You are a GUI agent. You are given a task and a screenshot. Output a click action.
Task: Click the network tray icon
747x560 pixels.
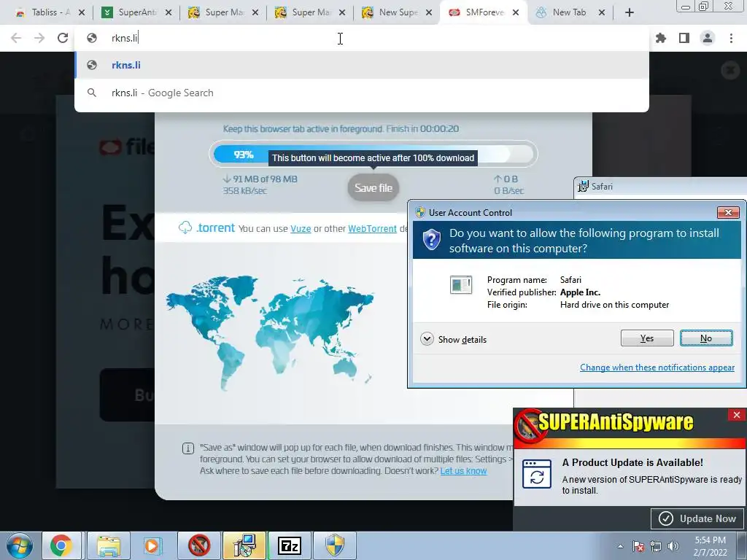[x=656, y=546]
